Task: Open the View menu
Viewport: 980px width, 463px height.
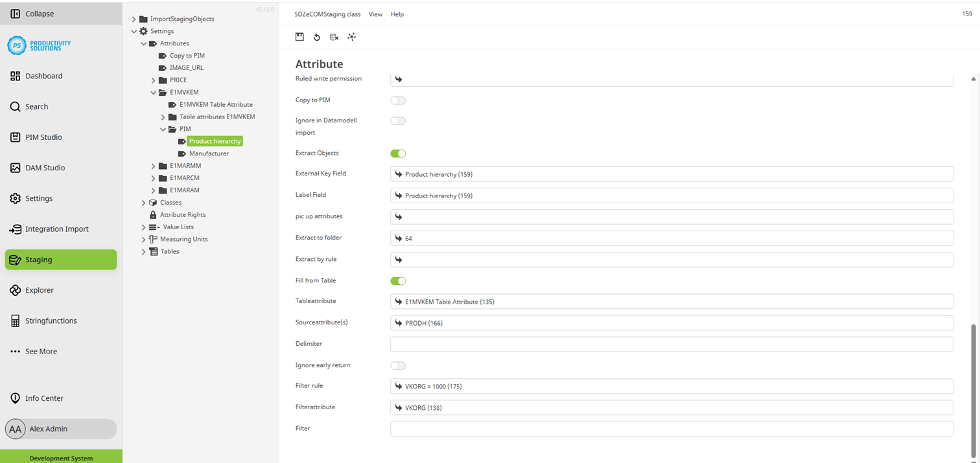Action: pos(375,14)
